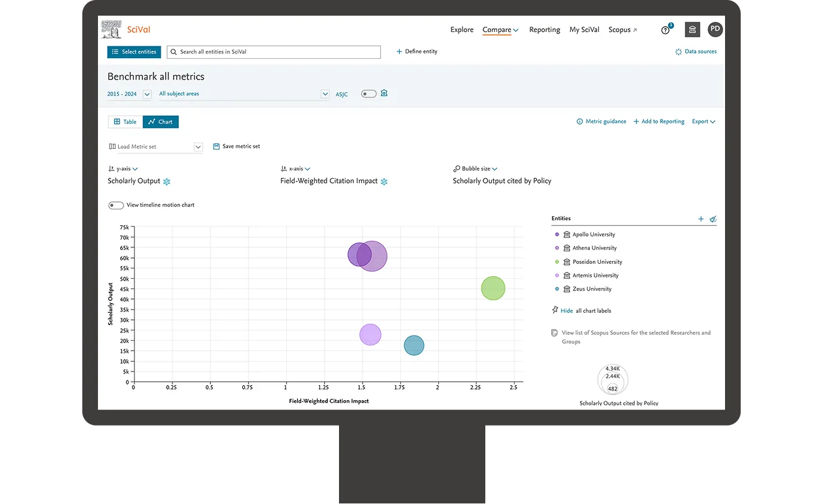Select the Scholarly Output metric settings gear
Image resolution: width=823 pixels, height=504 pixels.
166,181
